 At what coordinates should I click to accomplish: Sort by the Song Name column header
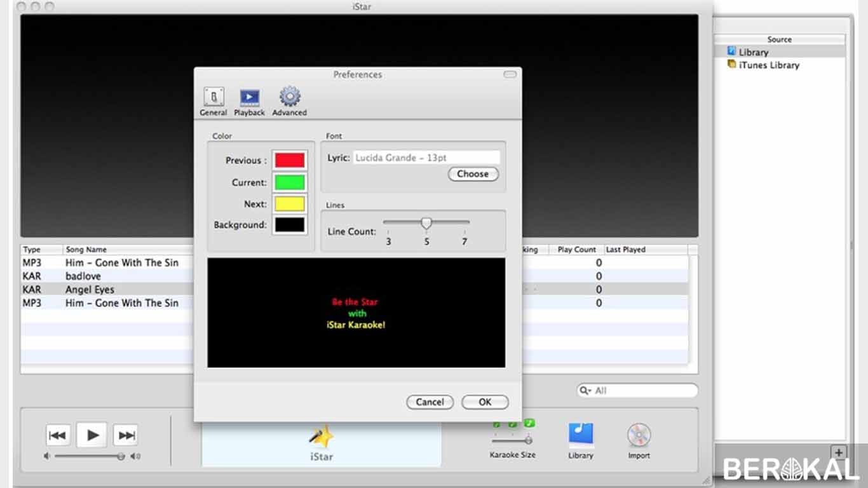pyautogui.click(x=128, y=250)
